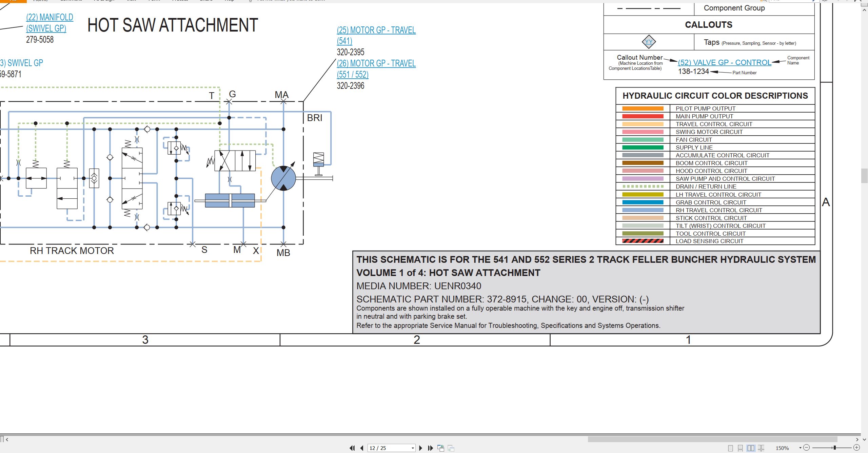
Task: Click the 279-5058 part number
Action: (40, 40)
